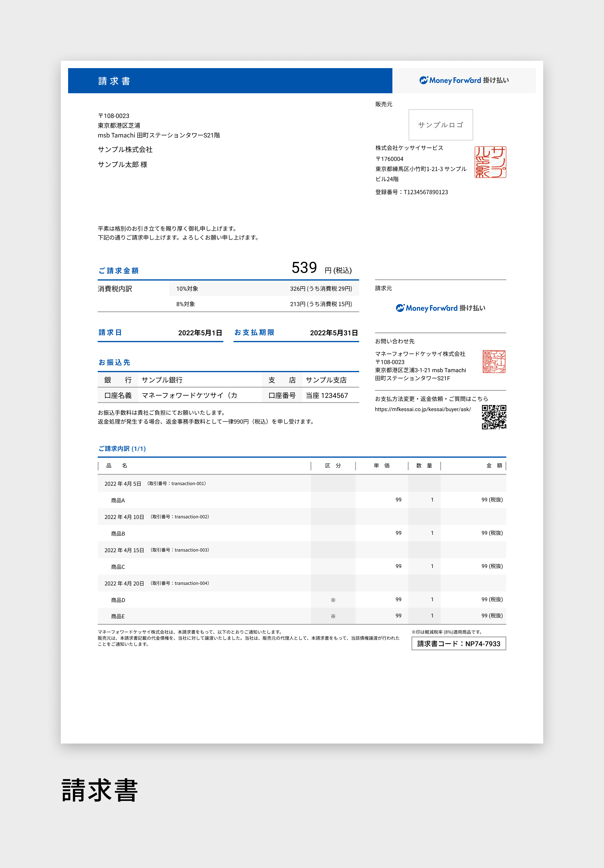Click the お支払方法変更・返金依頼 text line

(431, 399)
